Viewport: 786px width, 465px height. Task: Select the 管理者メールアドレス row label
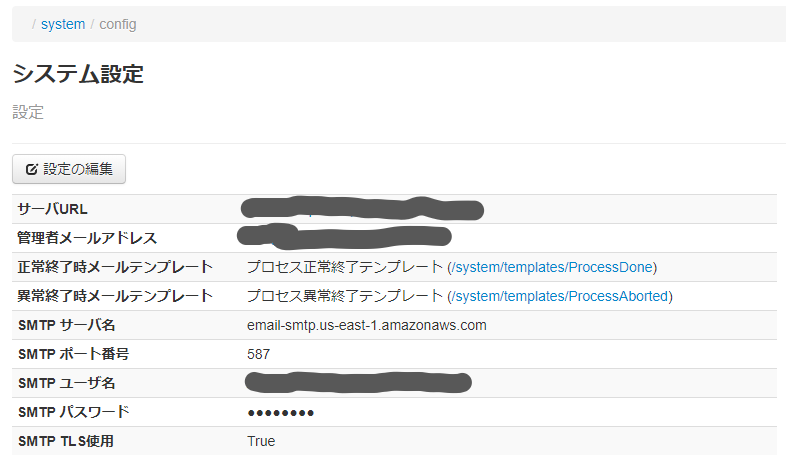[88, 238]
